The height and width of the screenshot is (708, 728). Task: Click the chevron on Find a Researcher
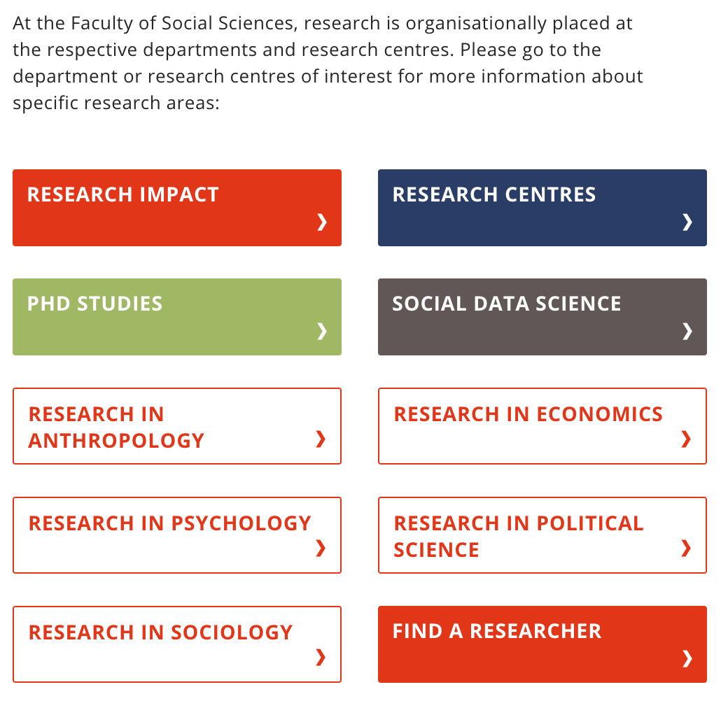[687, 658]
